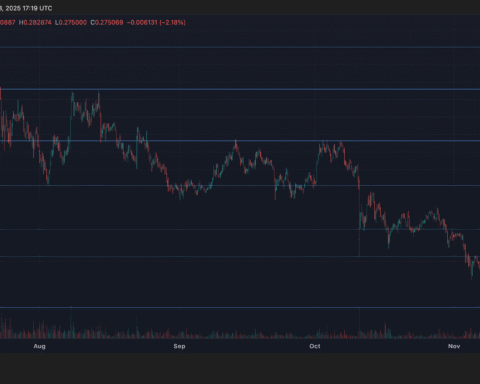Click the 17:19 UTC timestamp
This screenshot has width=480, height=384.
pos(37,8)
